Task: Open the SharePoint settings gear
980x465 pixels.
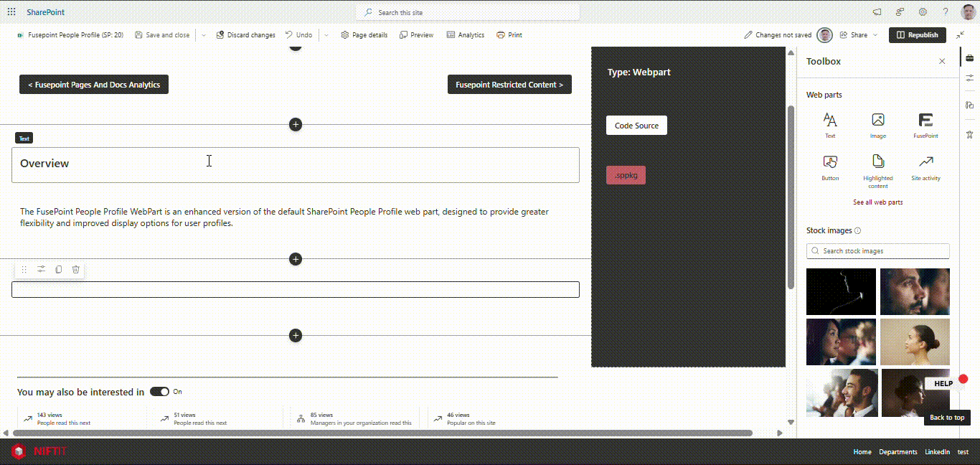Action: 923,12
